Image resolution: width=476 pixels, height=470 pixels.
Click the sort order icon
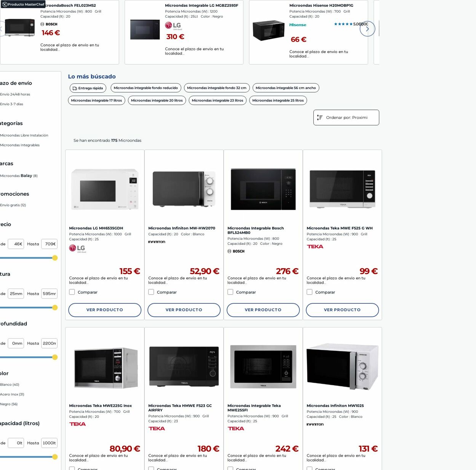click(320, 117)
